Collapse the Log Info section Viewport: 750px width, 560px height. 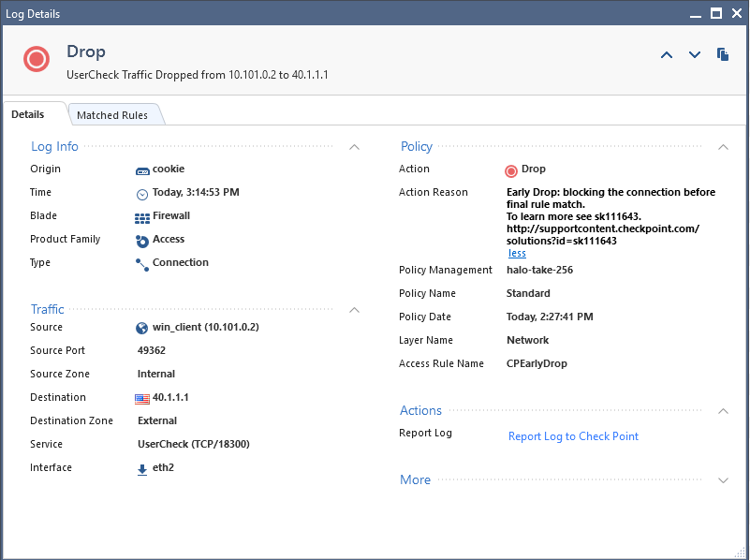coord(354,146)
